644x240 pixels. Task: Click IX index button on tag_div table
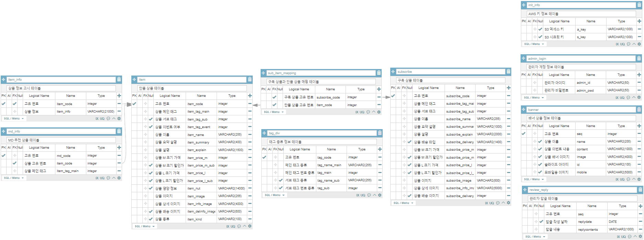(358, 195)
